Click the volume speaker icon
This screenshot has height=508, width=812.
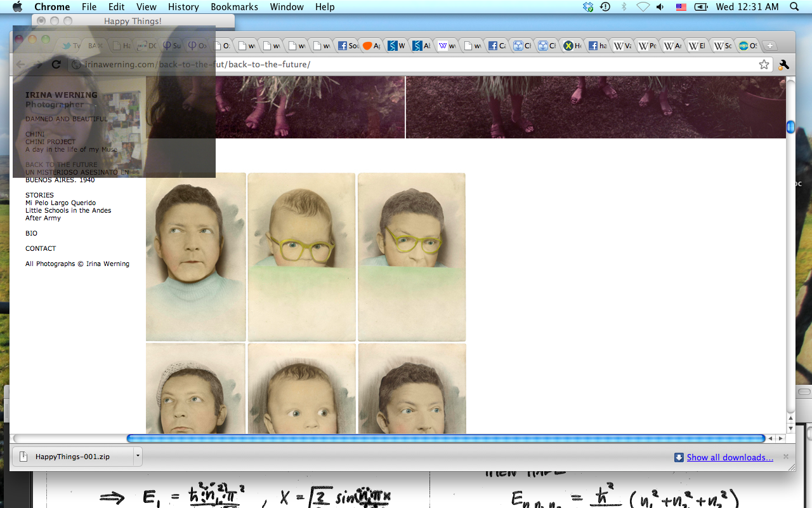(x=660, y=7)
